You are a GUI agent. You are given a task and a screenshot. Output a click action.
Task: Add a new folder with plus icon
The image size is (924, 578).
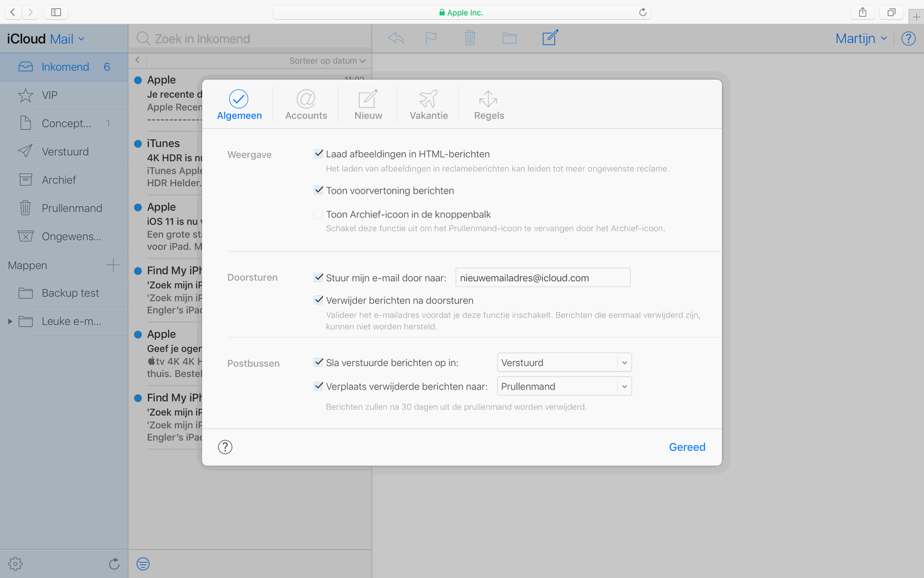113,265
